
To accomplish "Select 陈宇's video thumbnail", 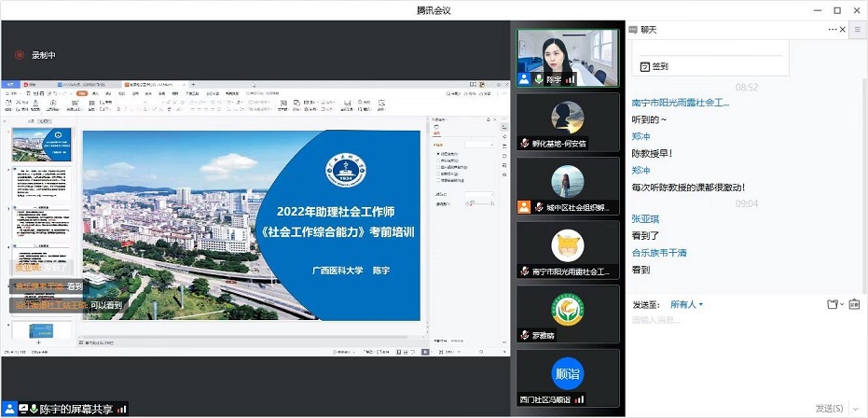I will pos(568,56).
